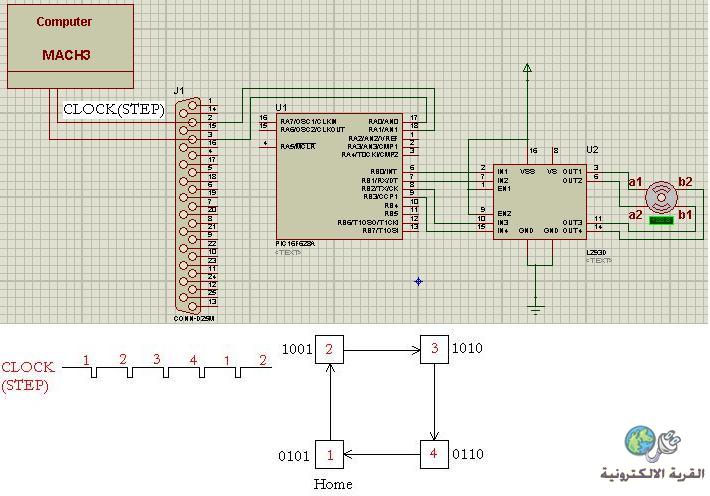This screenshot has width=710, height=496.
Task: Click the EN2 pin label on U2
Action: [x=504, y=213]
